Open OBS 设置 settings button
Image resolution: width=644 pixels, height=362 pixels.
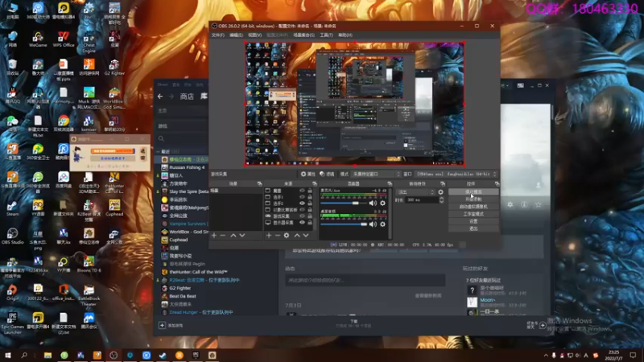[x=473, y=221]
